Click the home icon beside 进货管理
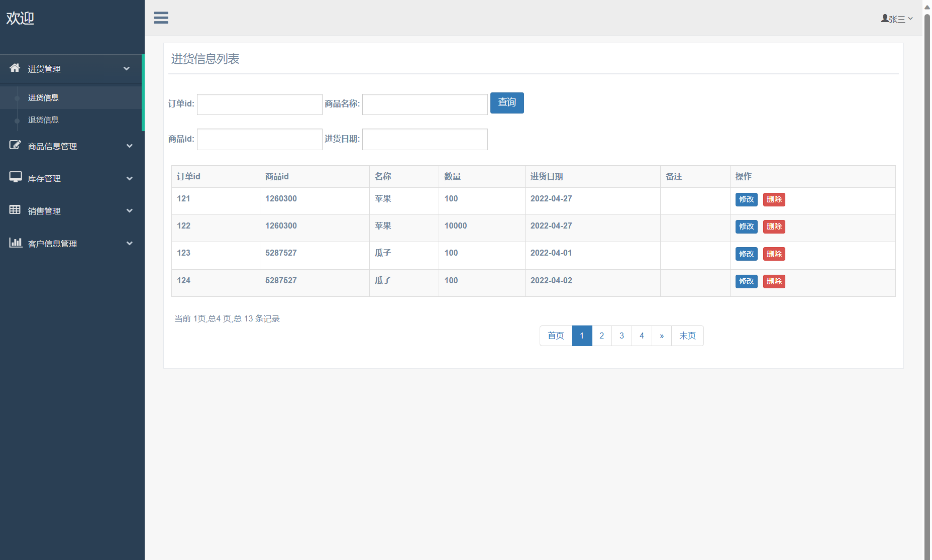The image size is (932, 560). coord(15,68)
